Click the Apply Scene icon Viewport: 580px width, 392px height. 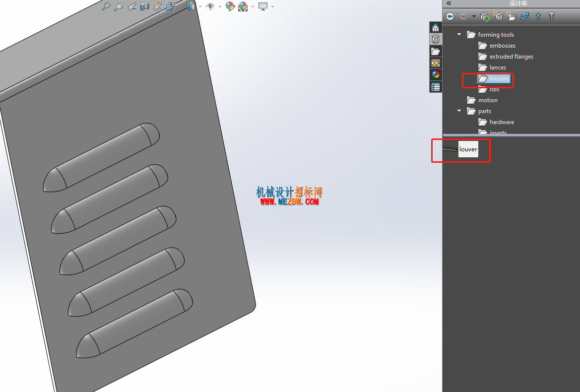click(x=243, y=6)
